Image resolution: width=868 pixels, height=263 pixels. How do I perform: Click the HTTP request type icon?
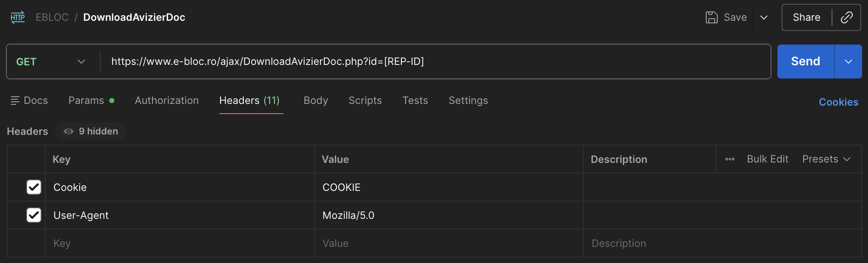coord(18,17)
